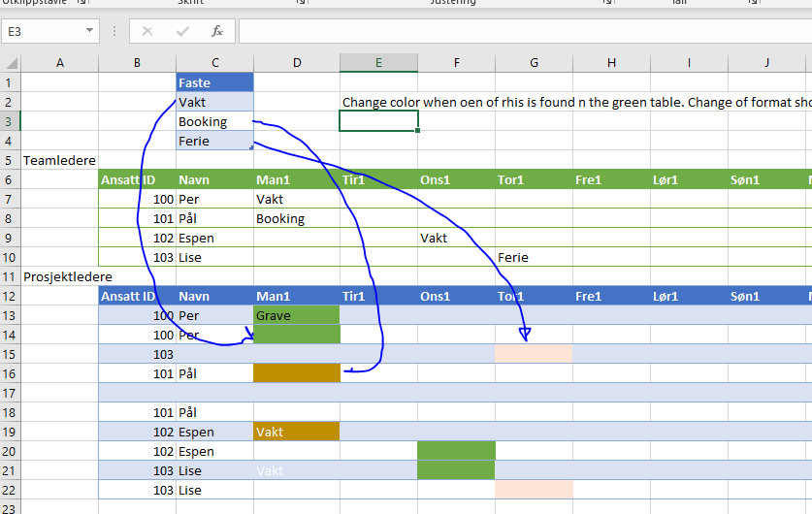Image resolution: width=812 pixels, height=514 pixels.
Task: Click selected cell E3
Action: coord(378,121)
